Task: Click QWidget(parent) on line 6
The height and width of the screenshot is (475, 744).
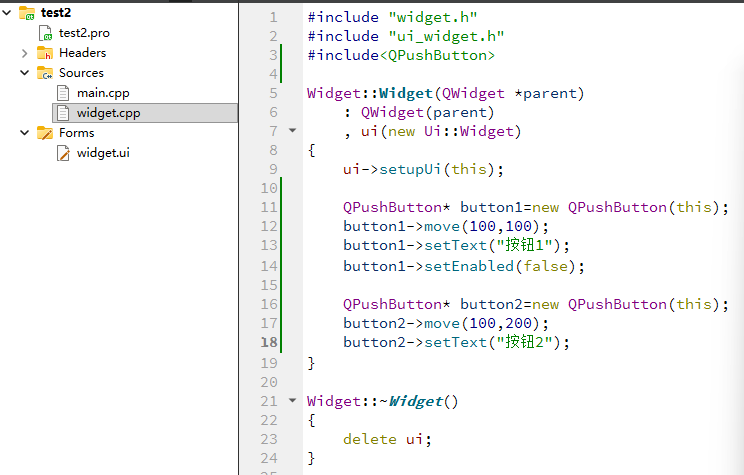Action: [x=428, y=112]
